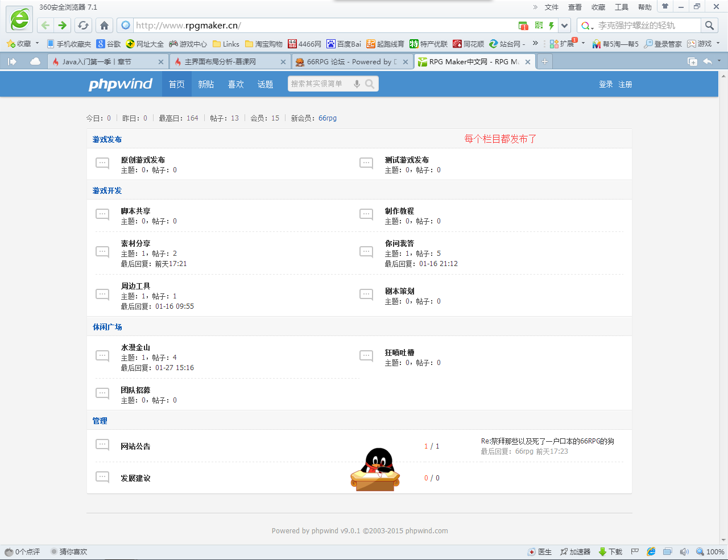Open the 收藏 favorites dropdown in bookmarks bar
Viewport: 728px width, 560px height.
pyautogui.click(x=23, y=44)
